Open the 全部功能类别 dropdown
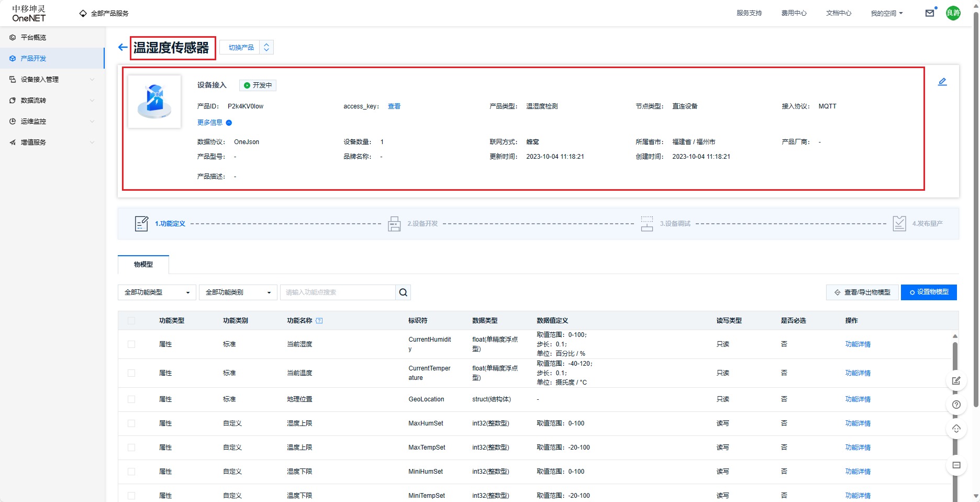 238,292
